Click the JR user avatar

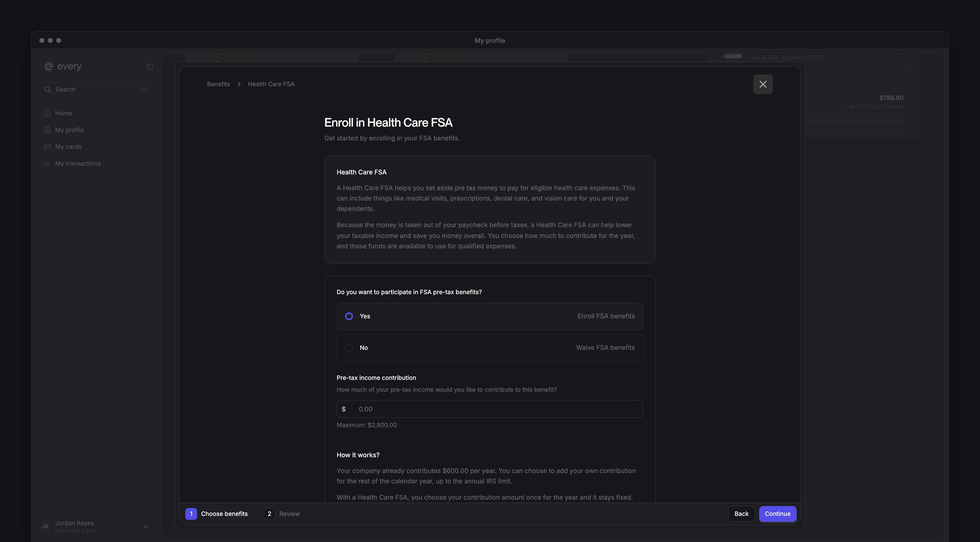pyautogui.click(x=45, y=526)
